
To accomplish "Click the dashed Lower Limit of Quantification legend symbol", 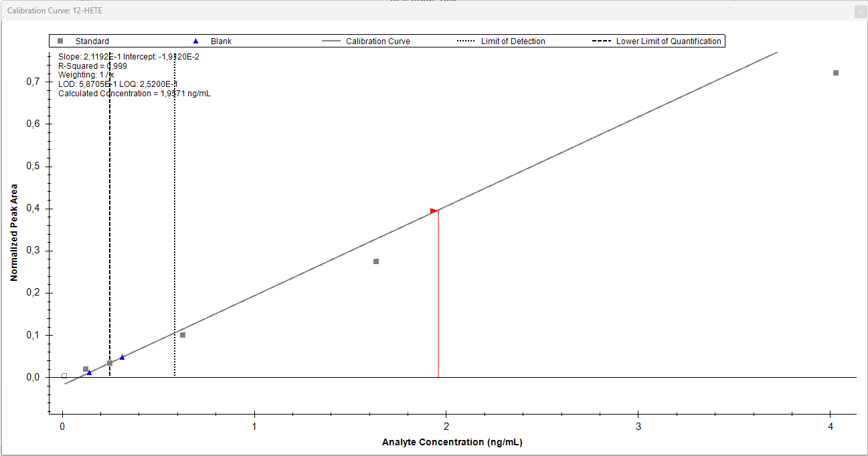I will [601, 41].
